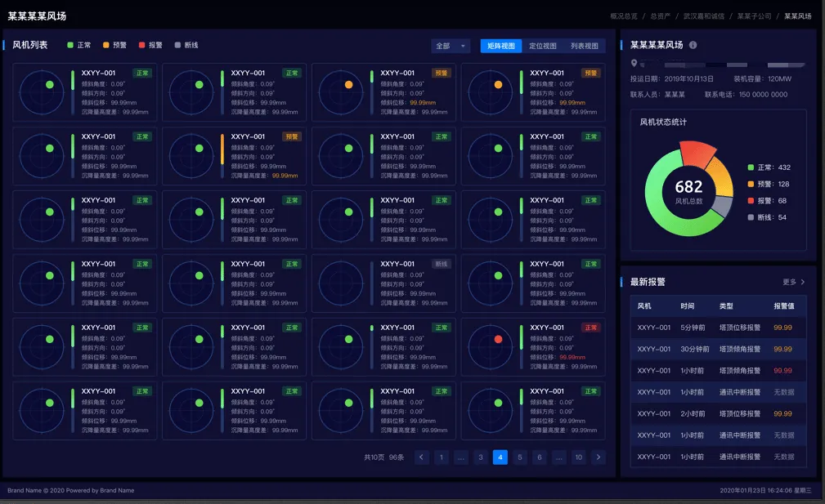Screen dimensions: 825x504
Task: Switch to 定位视图 tab
Action: pyautogui.click(x=543, y=47)
